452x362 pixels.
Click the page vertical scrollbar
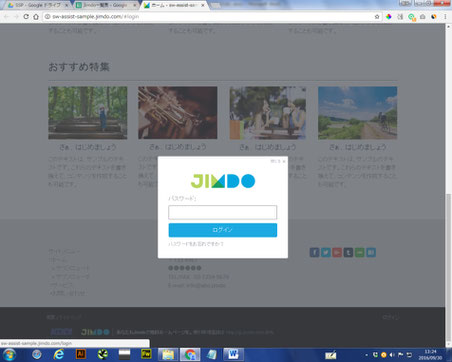click(448, 185)
